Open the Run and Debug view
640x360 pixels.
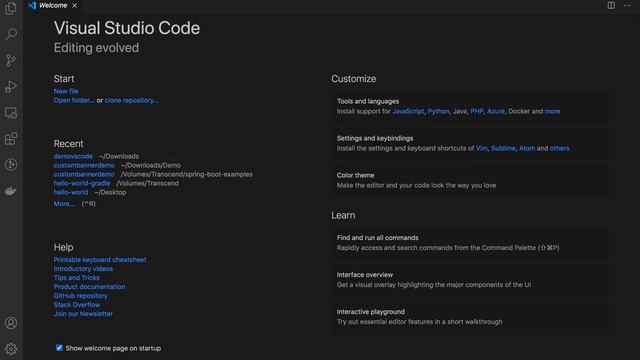(x=11, y=87)
